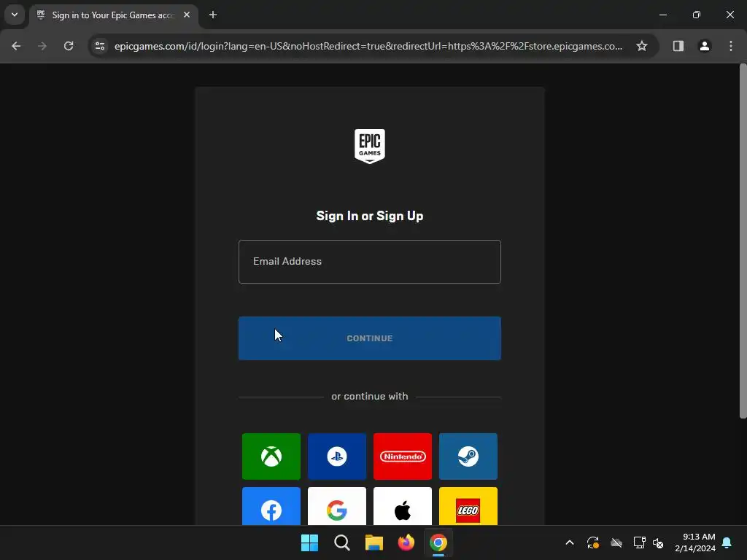Click the Chrome taskbar icon
Screen dimensions: 747x560
click(x=438, y=542)
